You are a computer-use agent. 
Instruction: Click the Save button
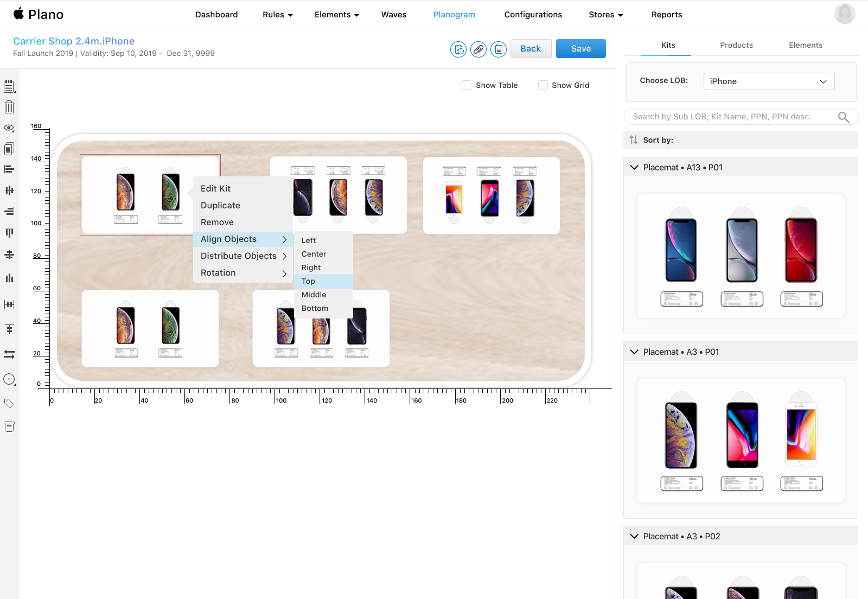pyautogui.click(x=581, y=49)
